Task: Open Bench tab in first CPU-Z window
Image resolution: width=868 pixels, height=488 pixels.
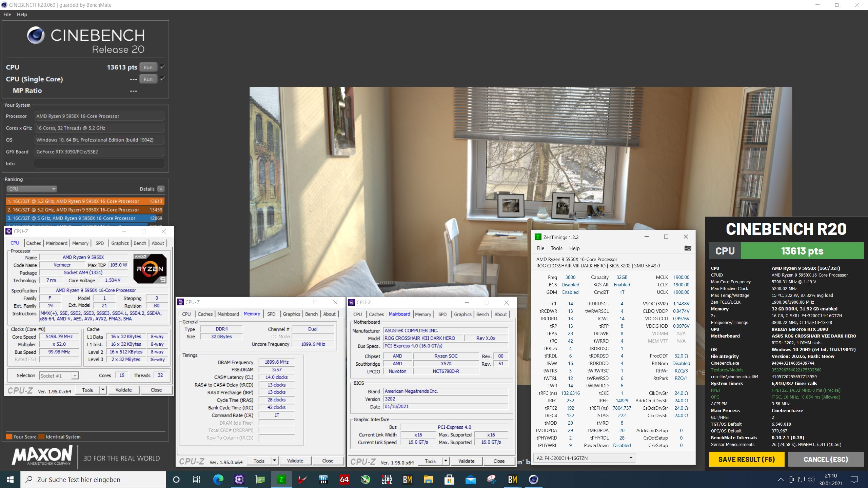Action: pos(140,243)
